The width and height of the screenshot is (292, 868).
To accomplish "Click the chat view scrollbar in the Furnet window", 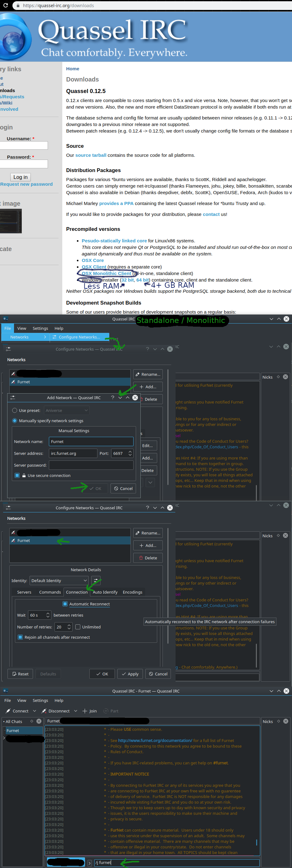I will coord(257,842).
